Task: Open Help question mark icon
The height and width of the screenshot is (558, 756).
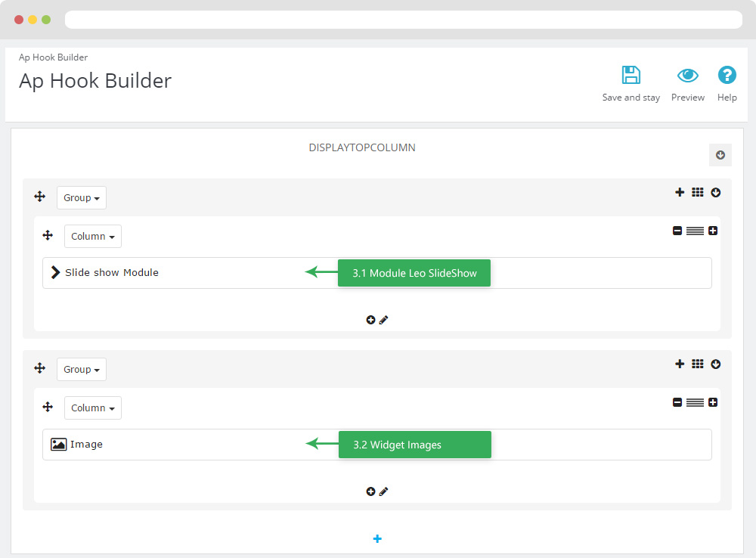Action: [x=727, y=76]
